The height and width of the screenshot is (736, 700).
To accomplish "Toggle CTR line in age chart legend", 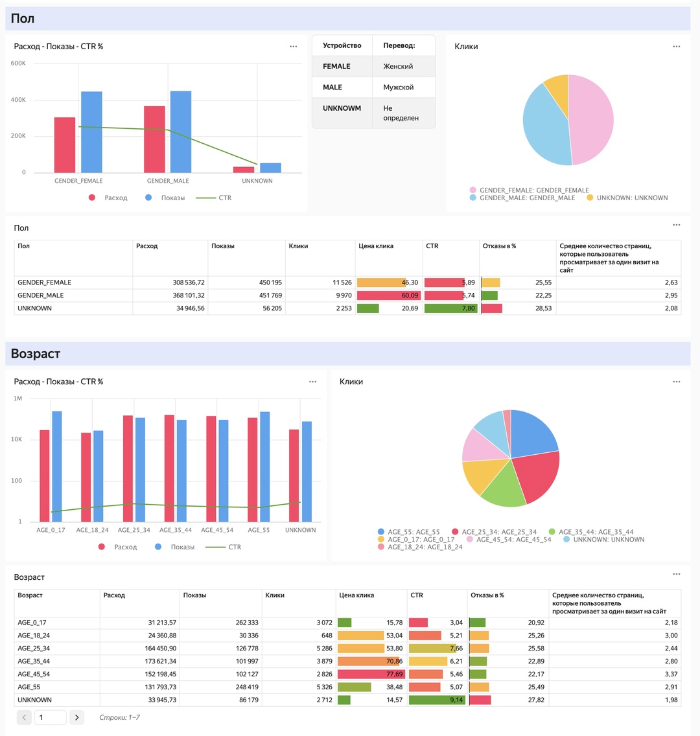I will tap(224, 547).
